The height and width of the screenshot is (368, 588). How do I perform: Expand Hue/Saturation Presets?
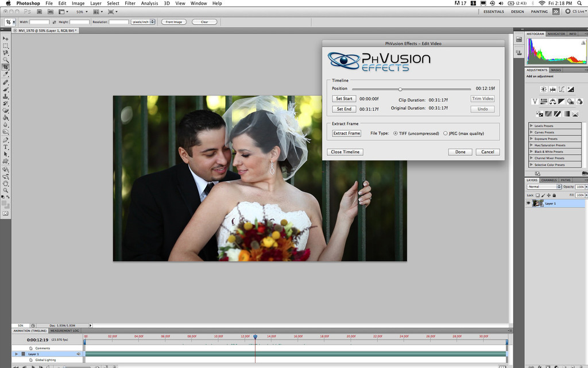(531, 145)
